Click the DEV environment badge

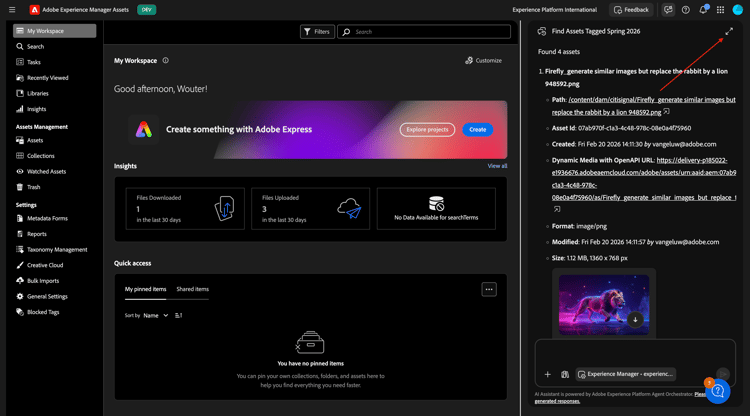146,10
